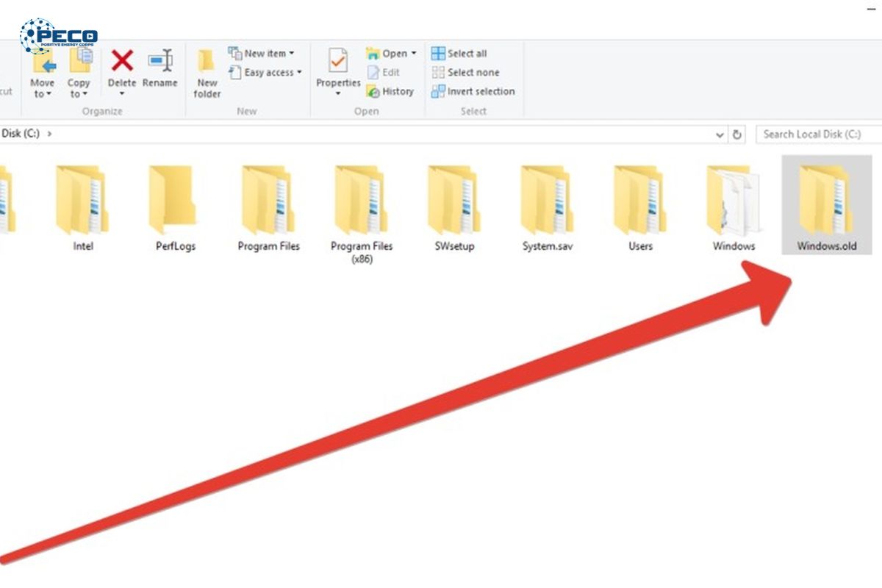The height and width of the screenshot is (588, 882).
Task: Click the Open button icon
Action: pyautogui.click(x=373, y=54)
